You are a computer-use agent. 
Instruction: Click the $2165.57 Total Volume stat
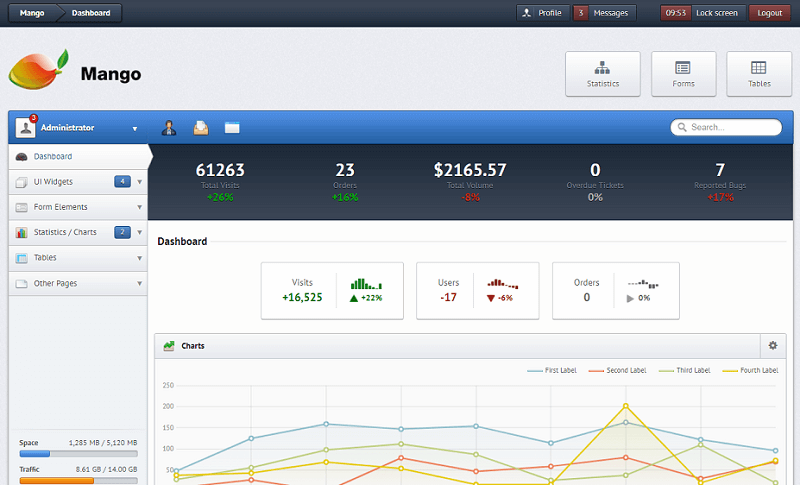pos(470,182)
